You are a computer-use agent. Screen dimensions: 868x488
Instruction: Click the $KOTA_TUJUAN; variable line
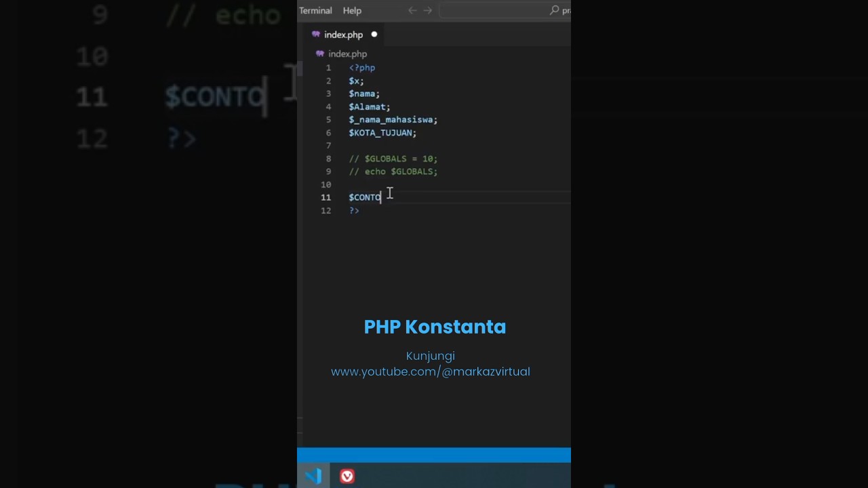pyautogui.click(x=382, y=133)
